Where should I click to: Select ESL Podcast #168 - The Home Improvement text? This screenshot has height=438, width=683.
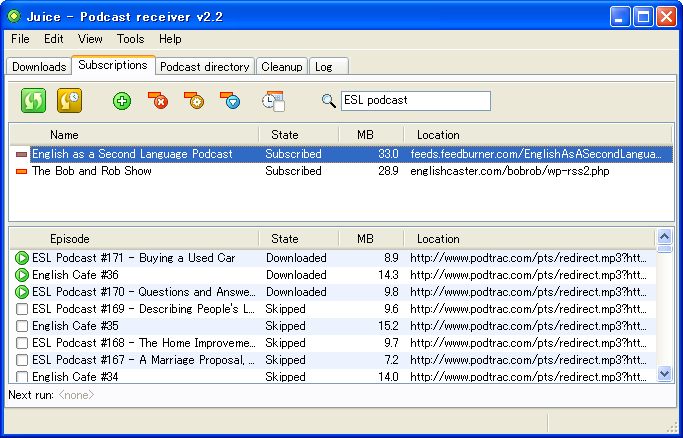(x=144, y=343)
